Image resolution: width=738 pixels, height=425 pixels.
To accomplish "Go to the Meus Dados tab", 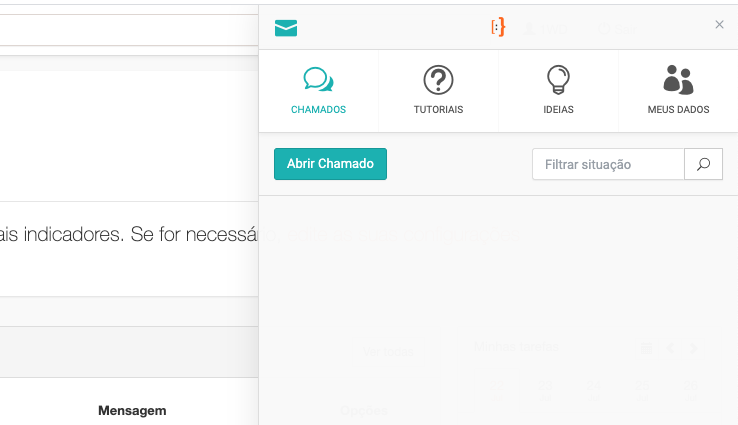I will click(678, 91).
